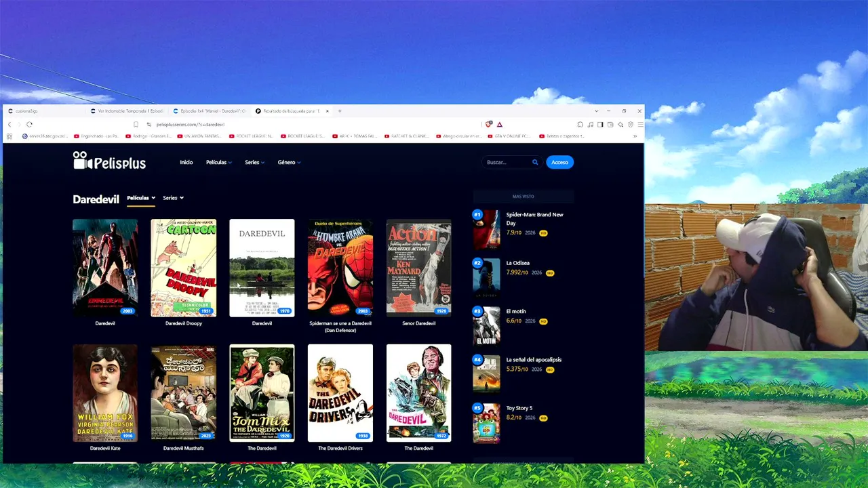Open the Brave Wallet icon
This screenshot has height=488, width=868.
[x=610, y=124]
